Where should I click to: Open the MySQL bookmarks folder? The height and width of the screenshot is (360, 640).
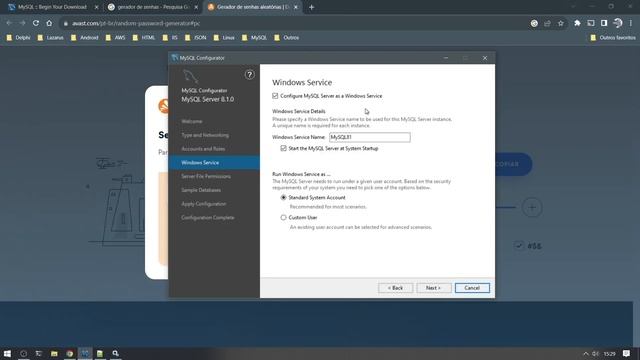click(x=254, y=38)
